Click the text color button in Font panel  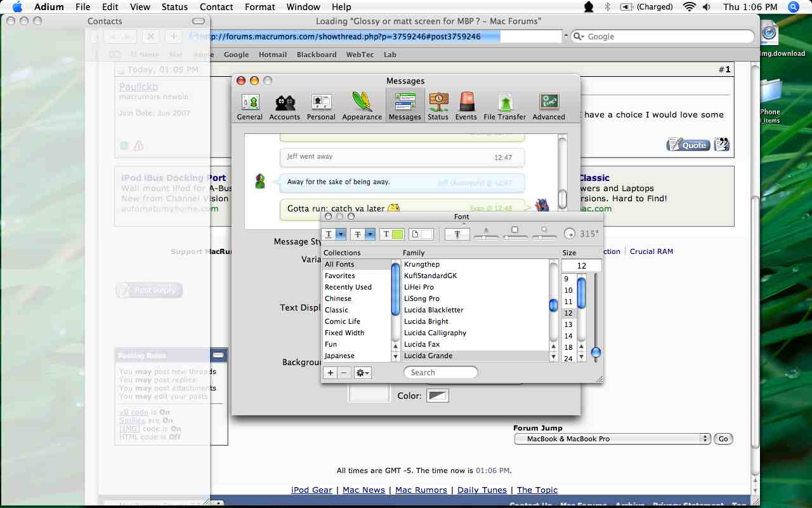391,234
